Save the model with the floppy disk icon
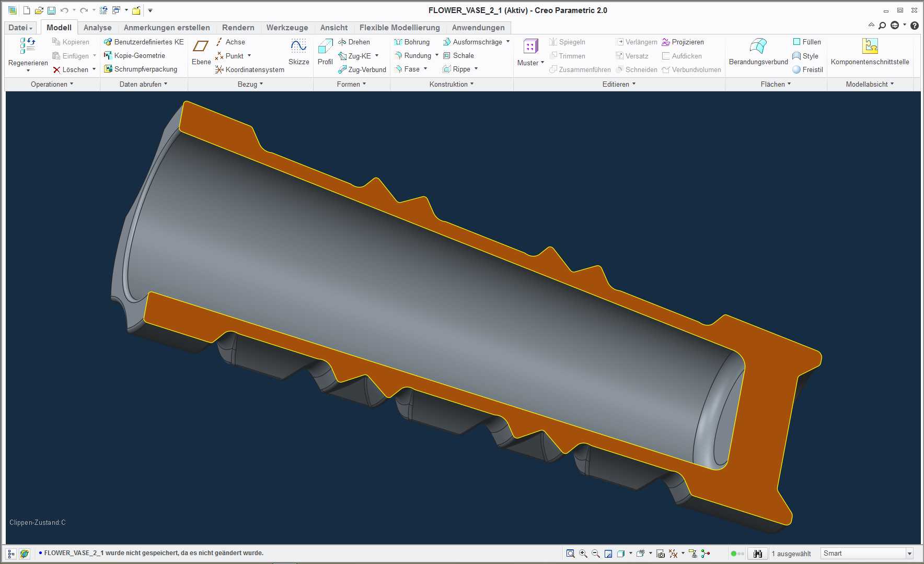924x564 pixels. 51,10
